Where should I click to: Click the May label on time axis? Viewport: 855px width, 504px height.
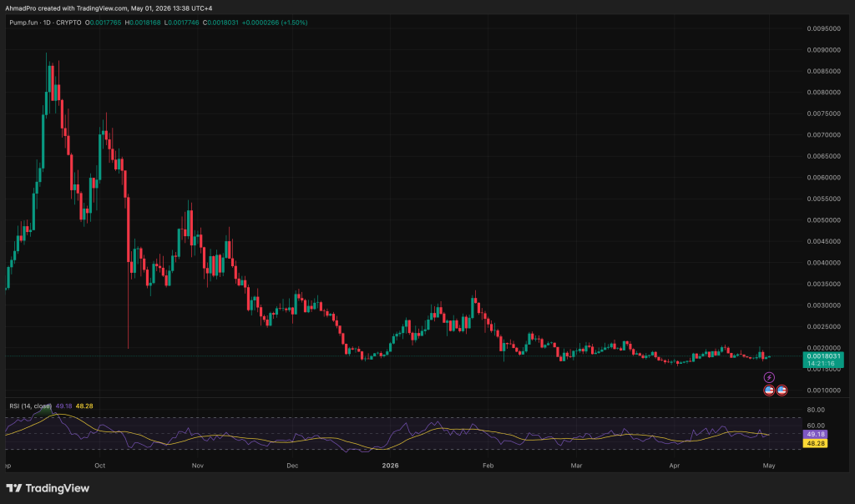[769, 466]
